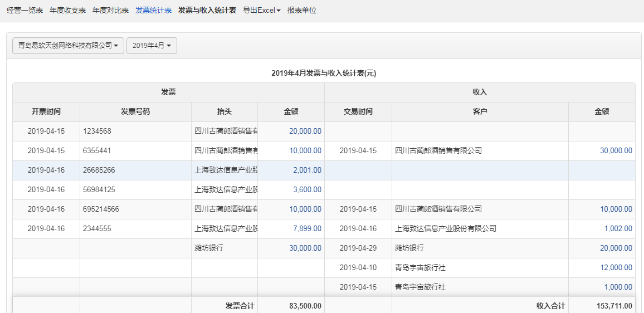
Task: Click invoice amount 2,001.00
Action: pos(307,170)
